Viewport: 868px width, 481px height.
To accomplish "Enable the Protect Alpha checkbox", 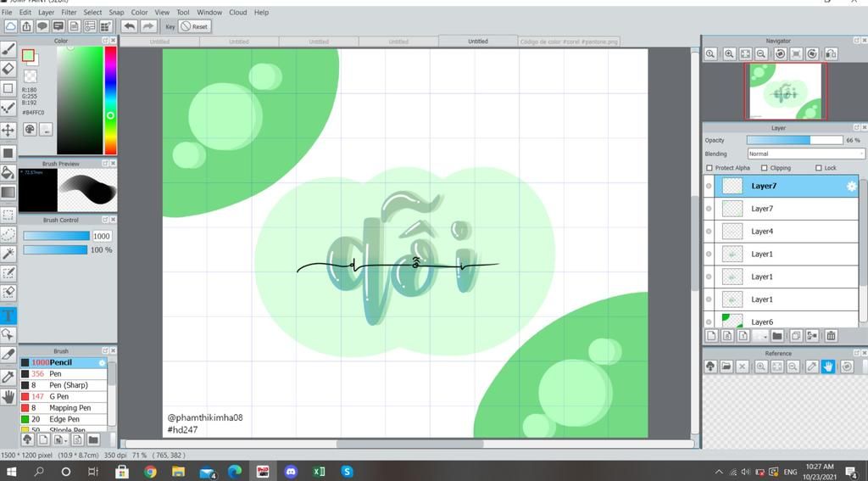I will [709, 168].
